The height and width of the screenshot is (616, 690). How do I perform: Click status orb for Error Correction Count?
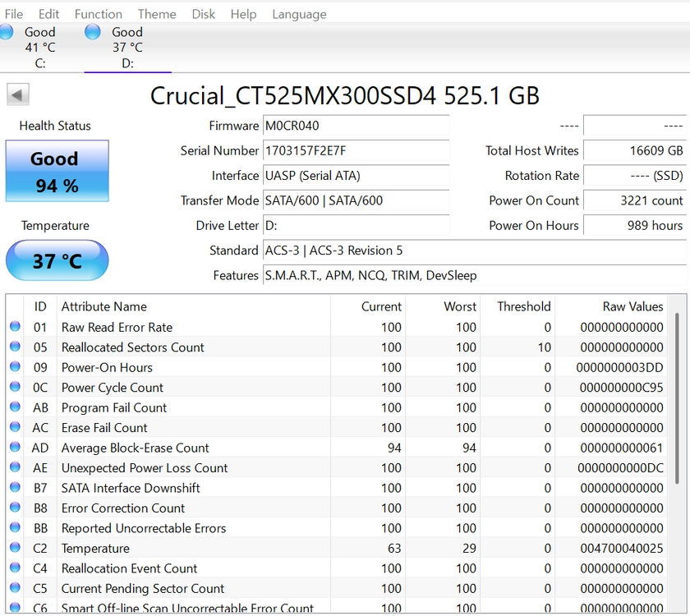click(15, 508)
